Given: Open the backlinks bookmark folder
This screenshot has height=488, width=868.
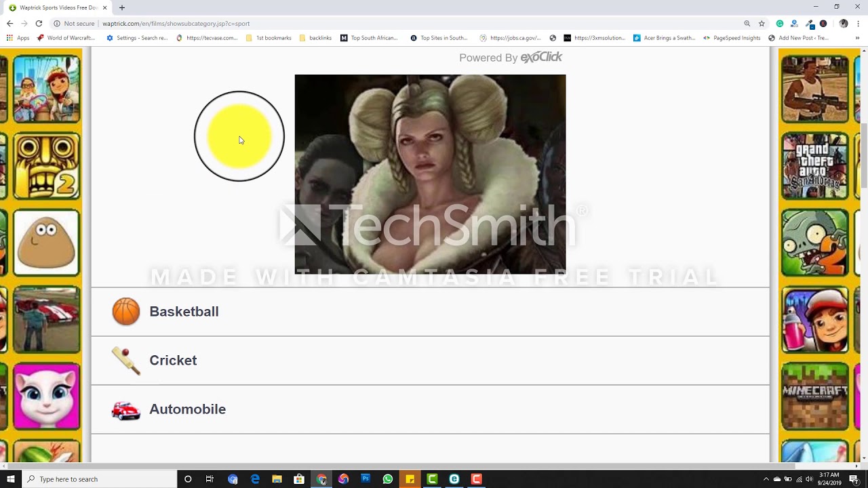Looking at the screenshot, I should click(315, 38).
